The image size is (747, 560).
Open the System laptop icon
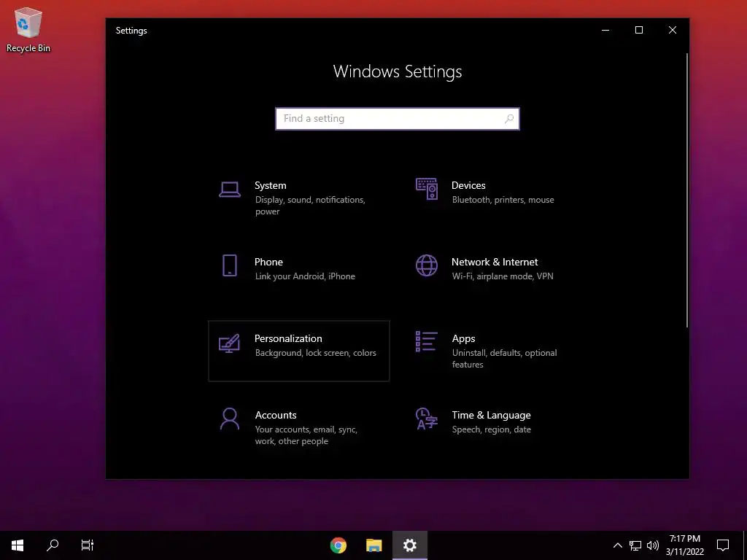(x=230, y=189)
